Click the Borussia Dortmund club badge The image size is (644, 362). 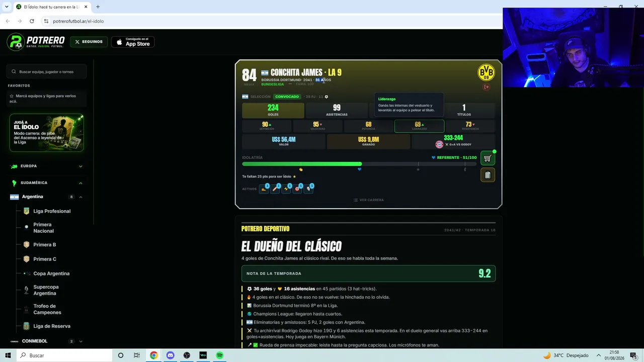(x=486, y=73)
